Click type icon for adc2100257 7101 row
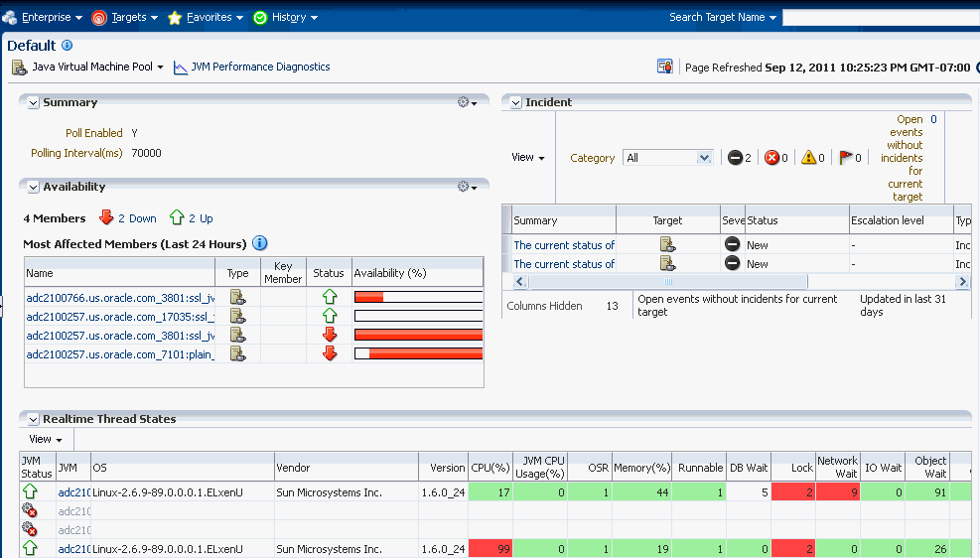 (237, 353)
